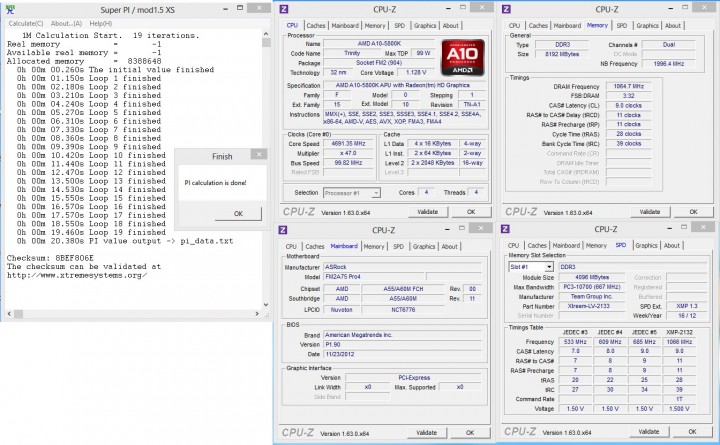Open Memory tab in Mainboard window
720x445 pixels.
[374, 247]
